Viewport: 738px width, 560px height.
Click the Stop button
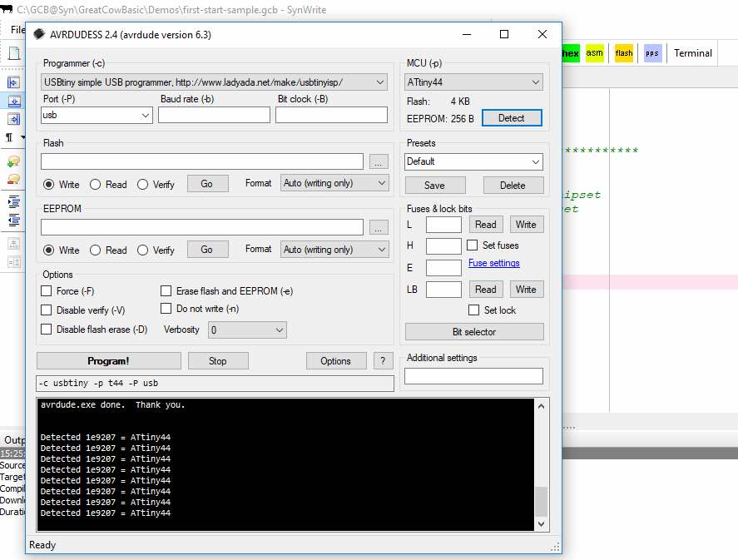coord(218,361)
